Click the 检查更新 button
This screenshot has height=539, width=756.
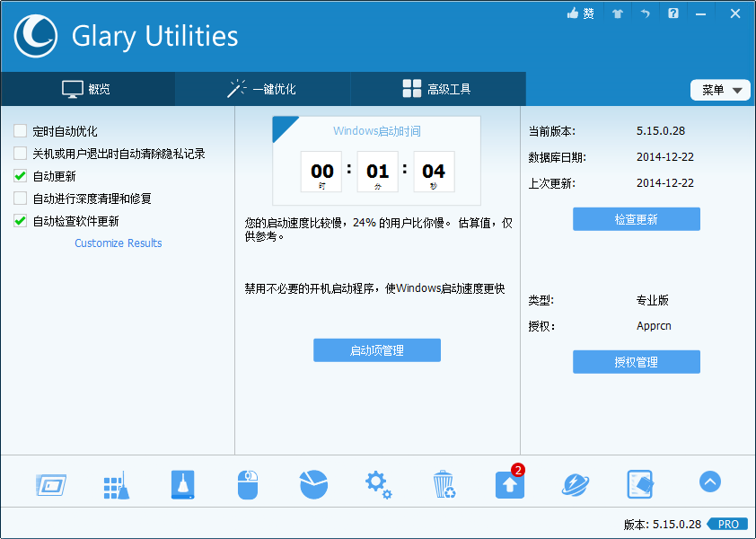(636, 218)
